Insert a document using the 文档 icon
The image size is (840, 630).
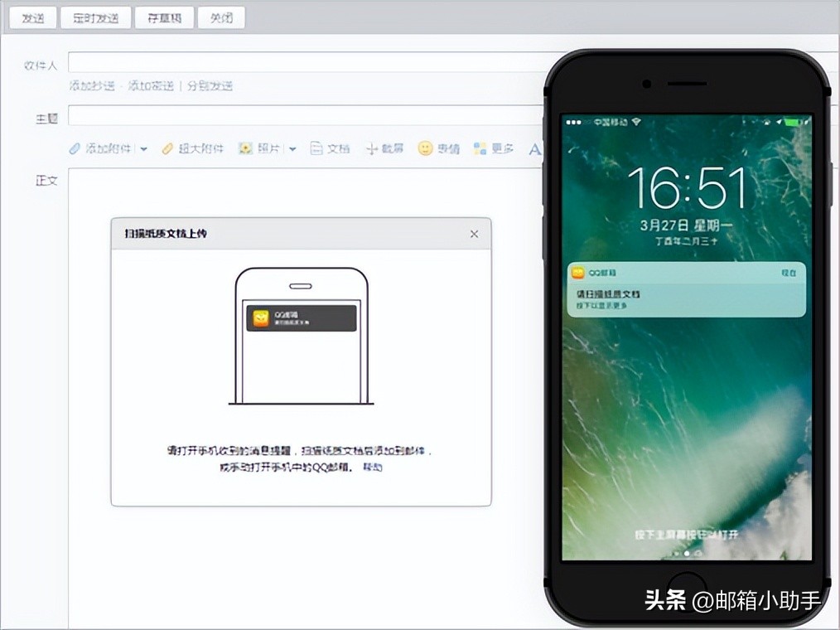point(316,147)
